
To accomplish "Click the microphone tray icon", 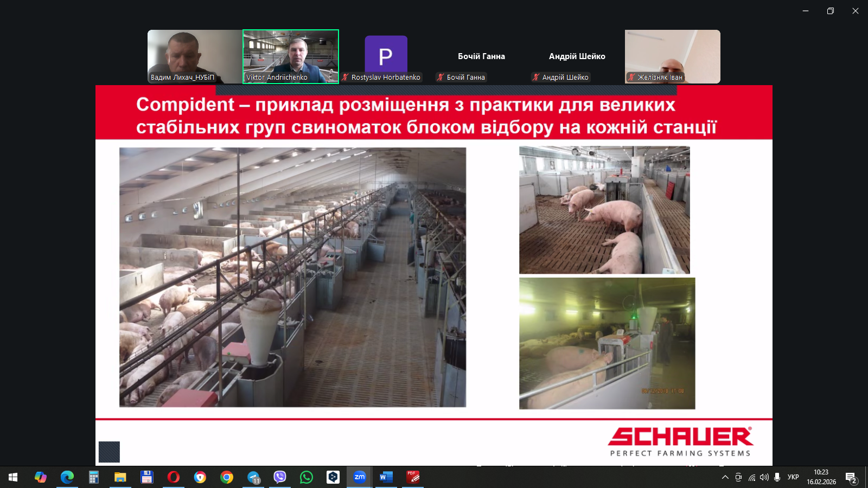I will click(777, 477).
